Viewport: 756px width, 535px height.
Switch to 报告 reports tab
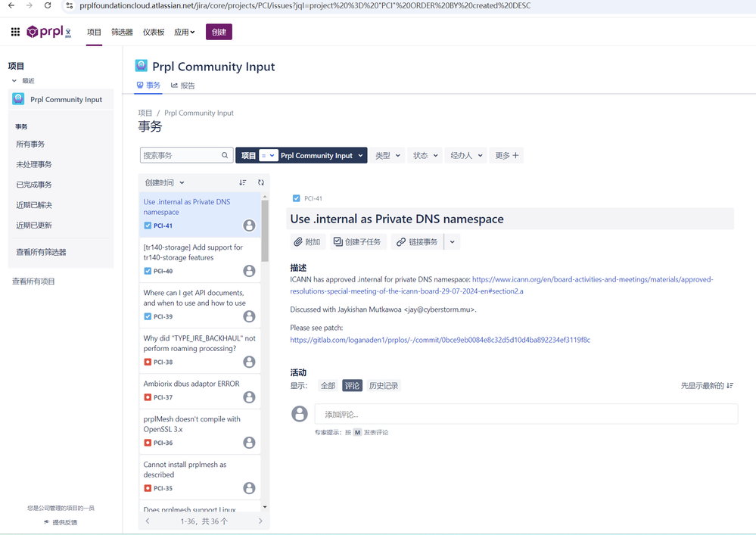pyautogui.click(x=182, y=86)
